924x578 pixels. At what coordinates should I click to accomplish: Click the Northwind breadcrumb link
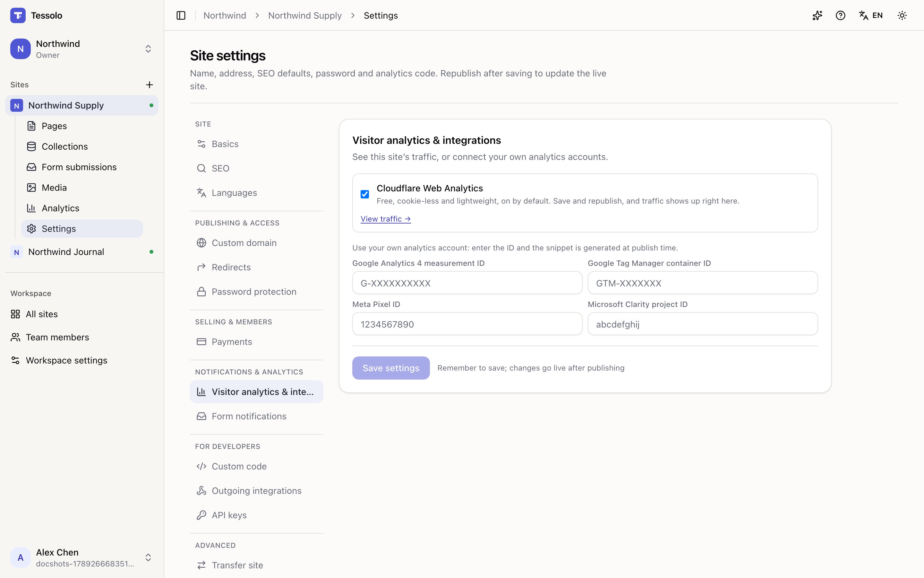[225, 15]
